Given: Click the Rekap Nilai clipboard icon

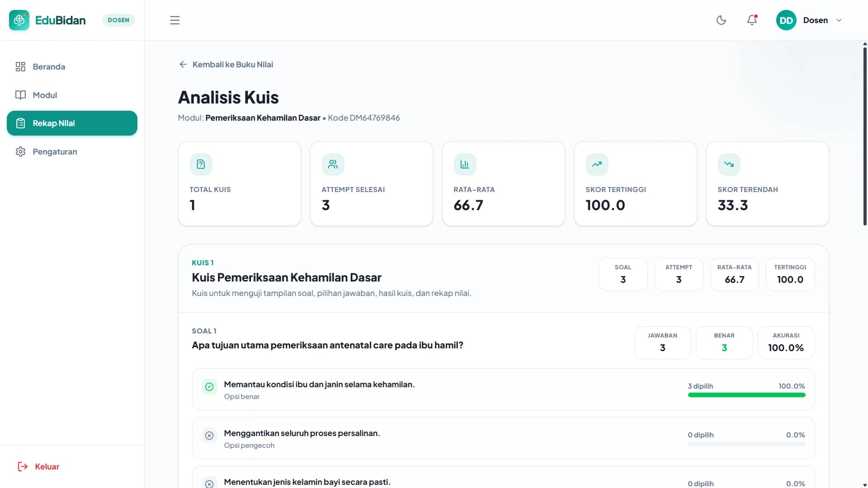Looking at the screenshot, I should coord(20,123).
